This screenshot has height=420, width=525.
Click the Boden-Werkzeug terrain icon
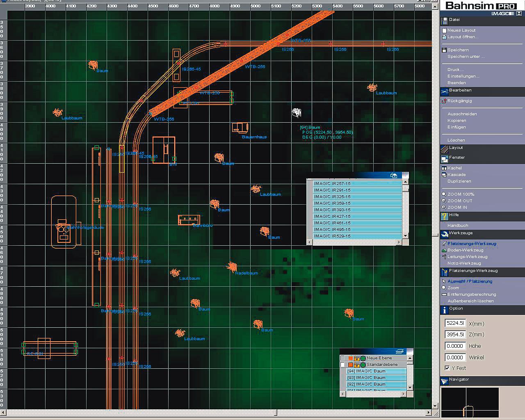(x=444, y=250)
